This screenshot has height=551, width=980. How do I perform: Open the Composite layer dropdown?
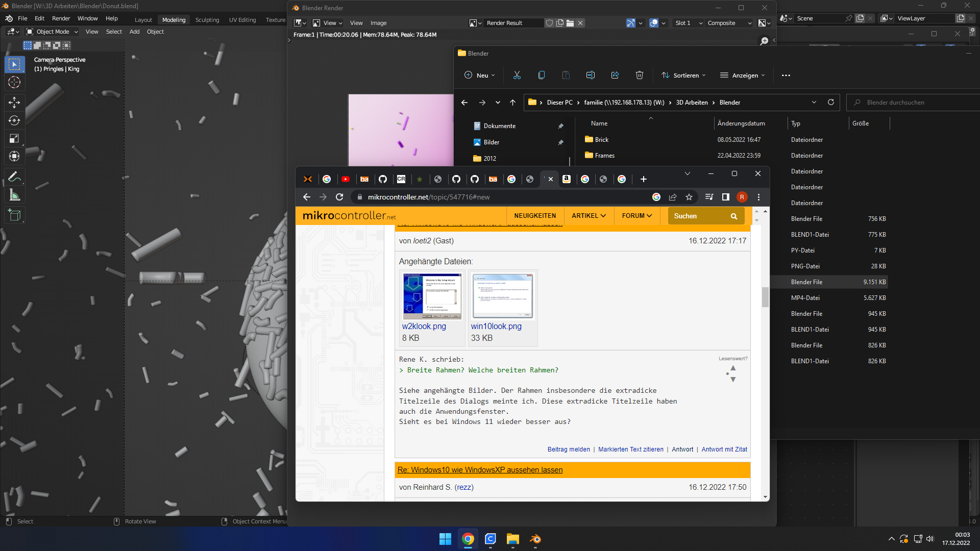pos(729,23)
